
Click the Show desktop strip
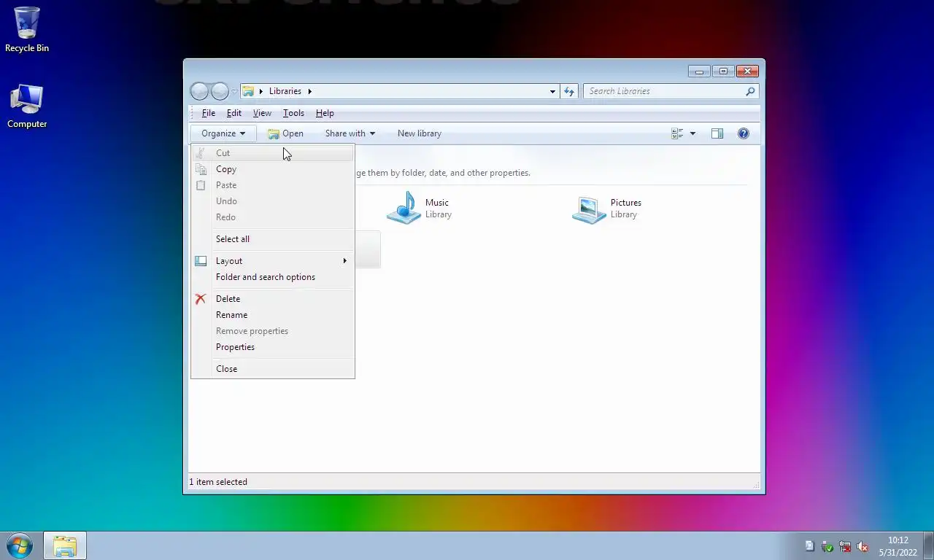click(929, 545)
